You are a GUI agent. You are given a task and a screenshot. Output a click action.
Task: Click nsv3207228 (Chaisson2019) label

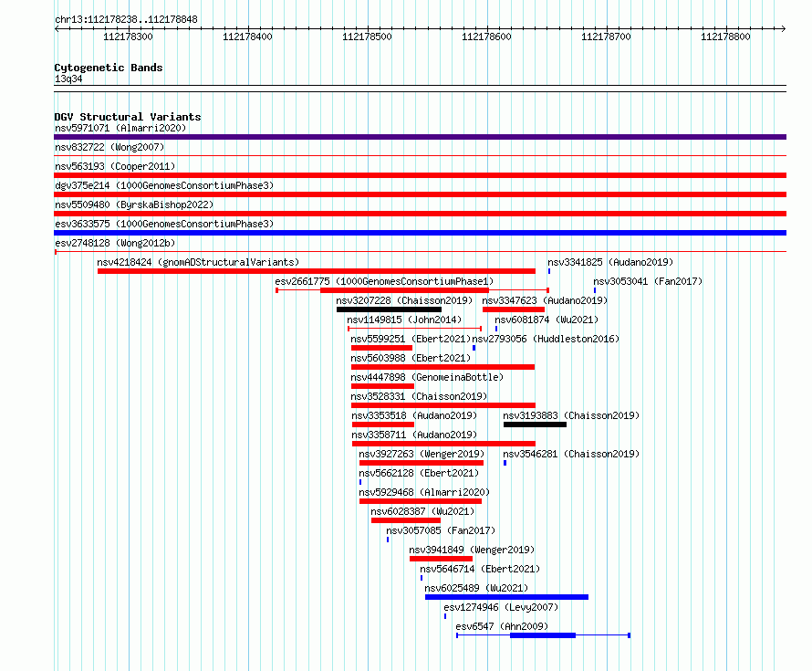tap(404, 300)
